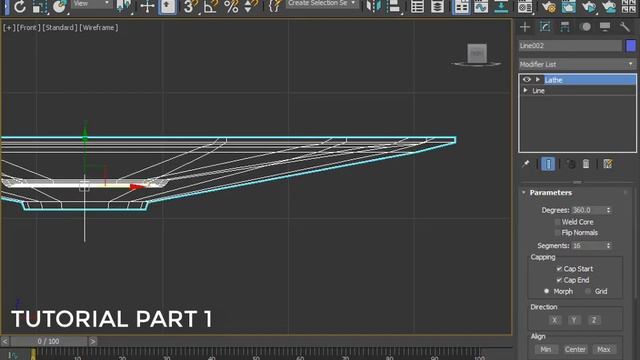The height and width of the screenshot is (360, 640).
Task: Toggle Spinner Snap
Action: [250, 7]
